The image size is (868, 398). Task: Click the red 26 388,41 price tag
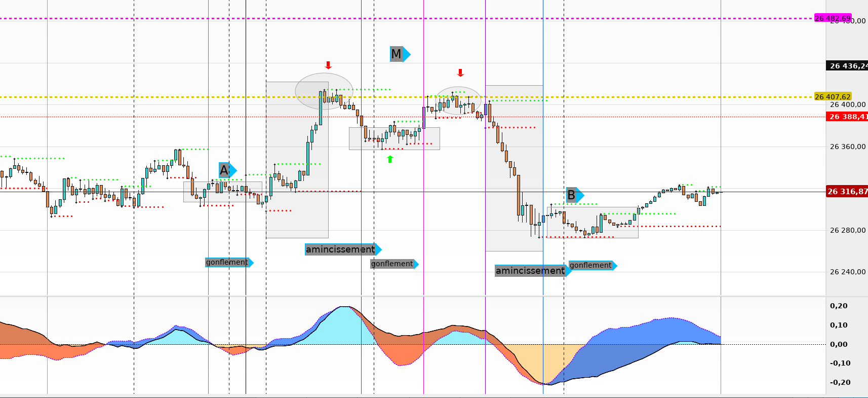tap(847, 117)
